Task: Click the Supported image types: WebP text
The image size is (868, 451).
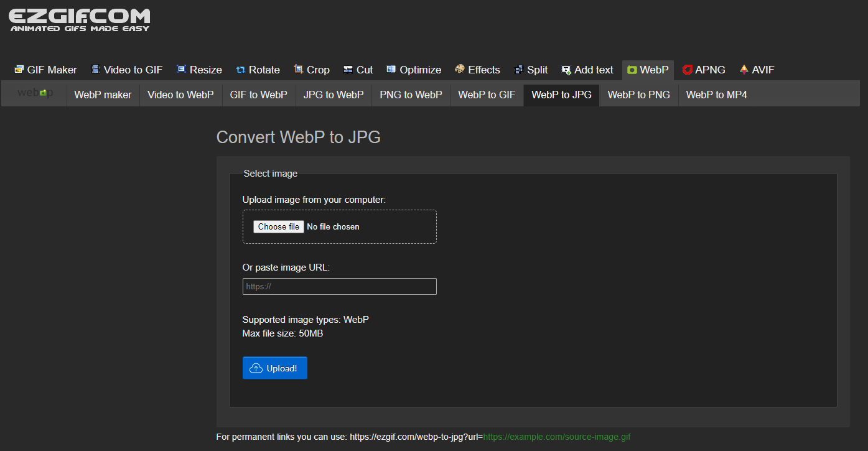Action: [306, 320]
